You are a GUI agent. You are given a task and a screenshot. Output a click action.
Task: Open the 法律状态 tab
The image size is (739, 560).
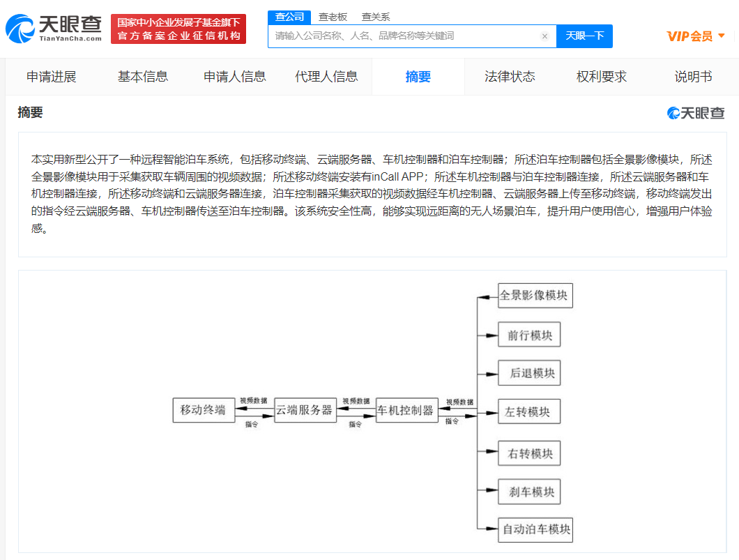click(x=510, y=77)
